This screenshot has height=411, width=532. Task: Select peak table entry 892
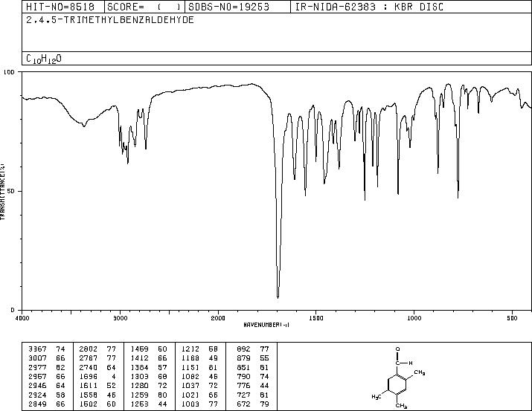243,349
